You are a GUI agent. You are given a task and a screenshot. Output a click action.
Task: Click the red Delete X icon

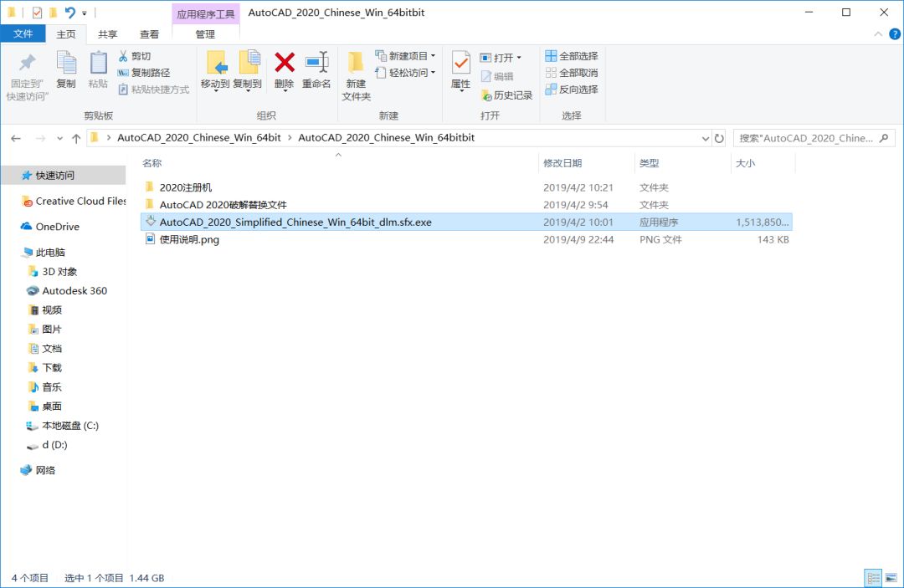click(x=285, y=62)
